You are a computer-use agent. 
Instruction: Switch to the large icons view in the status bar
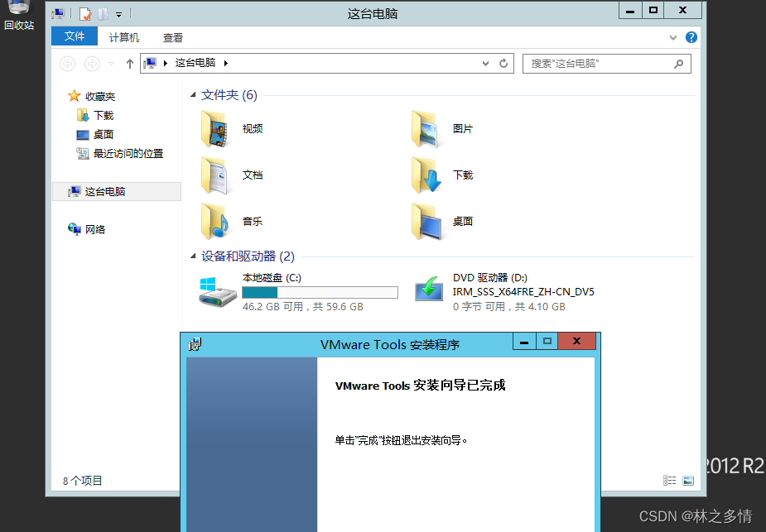click(688, 481)
